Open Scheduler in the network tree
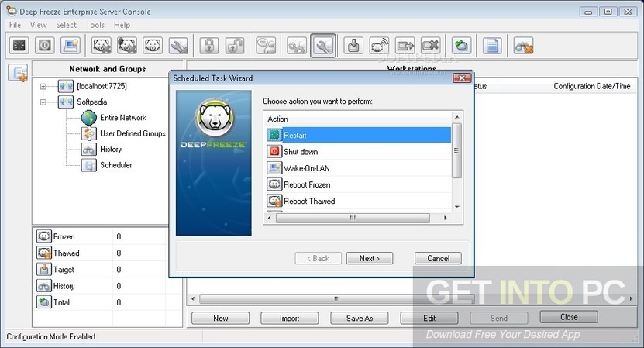This screenshot has height=348, width=644. (115, 165)
